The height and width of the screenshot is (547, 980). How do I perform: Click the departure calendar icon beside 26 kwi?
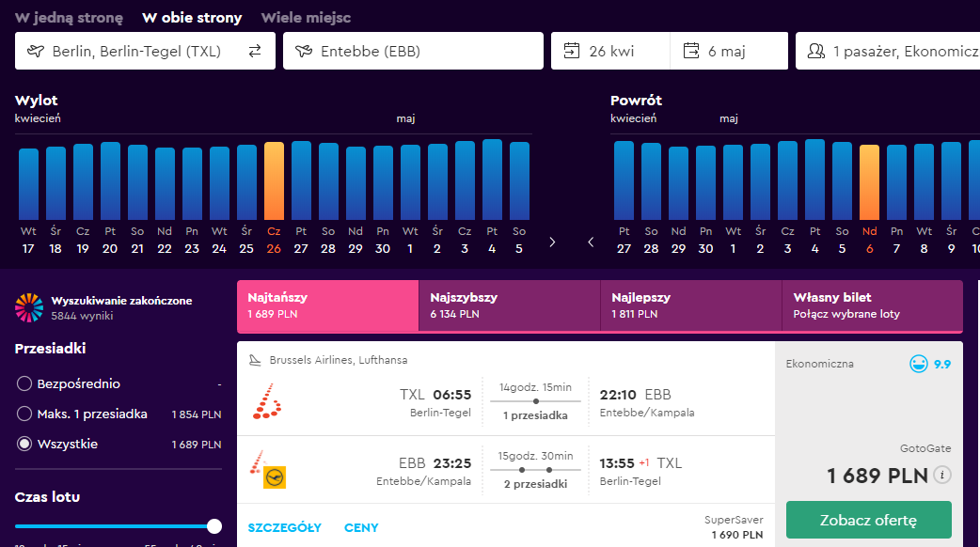point(572,52)
